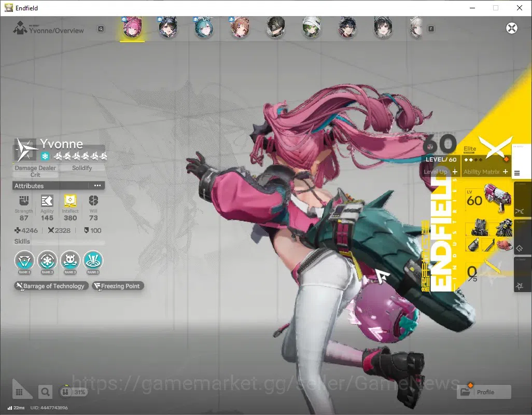Select the teal-haired operator portrait
Viewport: 532px width, 415px height.
pos(204,27)
